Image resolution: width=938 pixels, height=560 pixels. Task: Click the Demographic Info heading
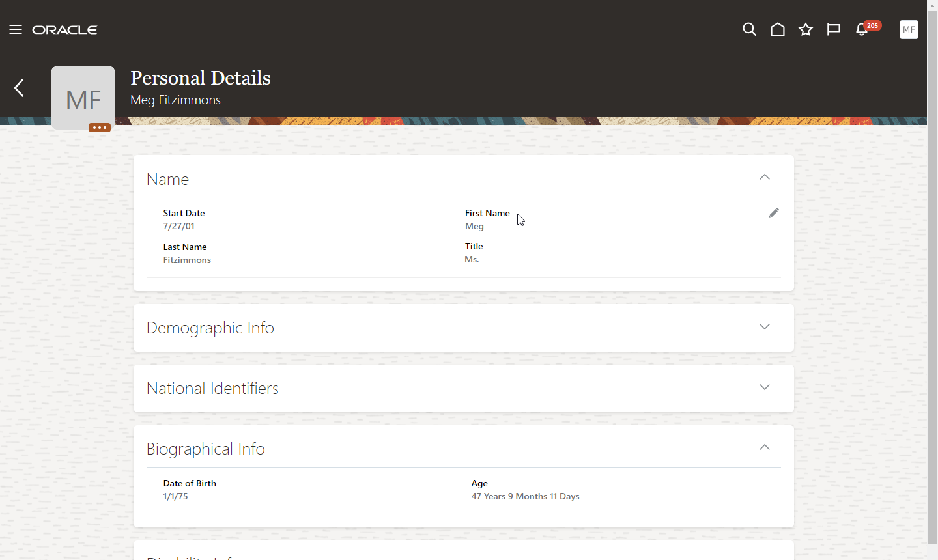[x=210, y=328]
